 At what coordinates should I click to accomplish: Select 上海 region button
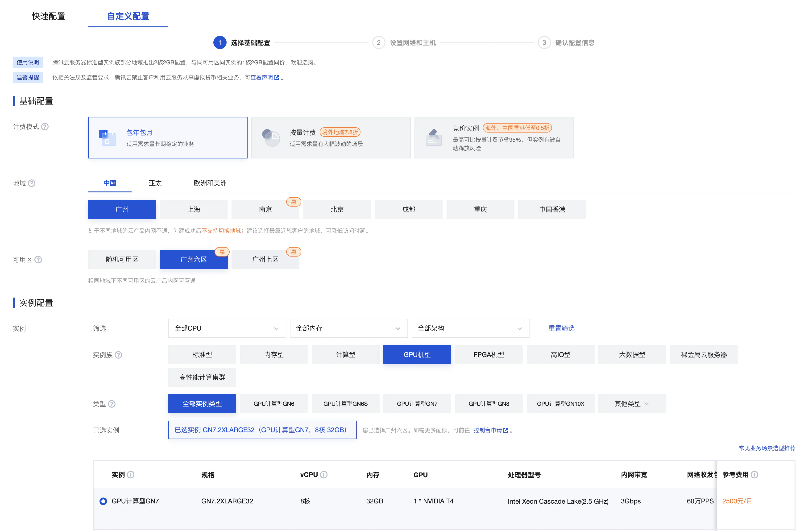click(193, 210)
